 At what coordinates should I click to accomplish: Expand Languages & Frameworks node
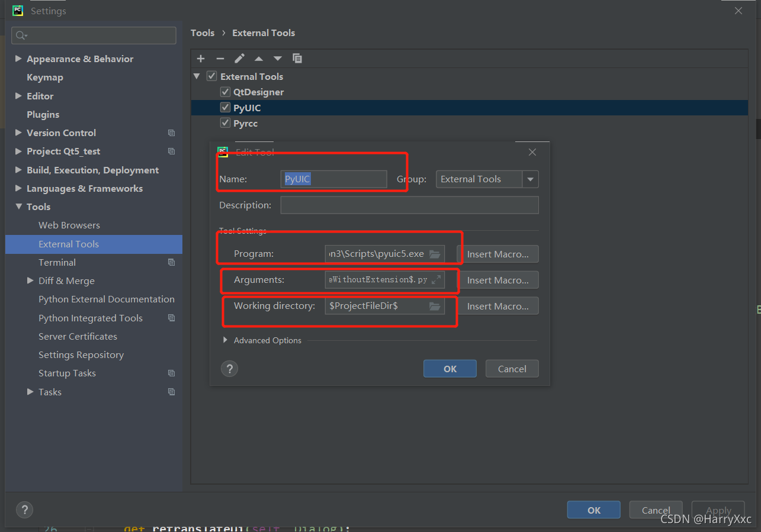(x=18, y=188)
